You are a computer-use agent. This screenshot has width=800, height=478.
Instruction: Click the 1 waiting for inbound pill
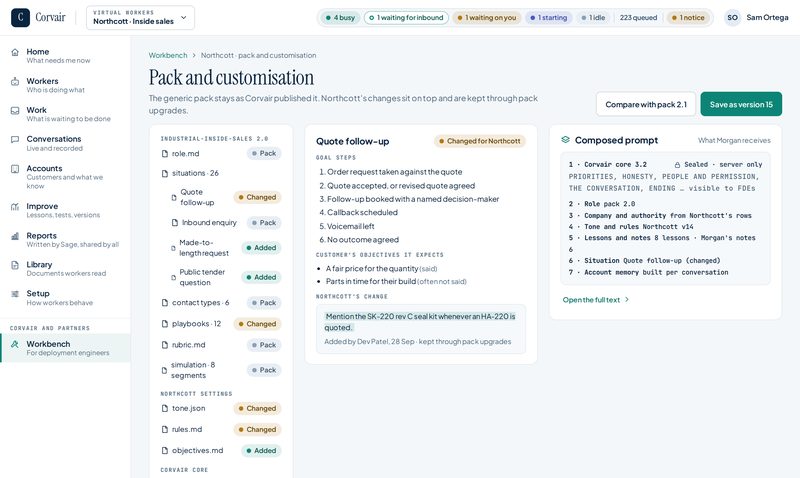406,17
